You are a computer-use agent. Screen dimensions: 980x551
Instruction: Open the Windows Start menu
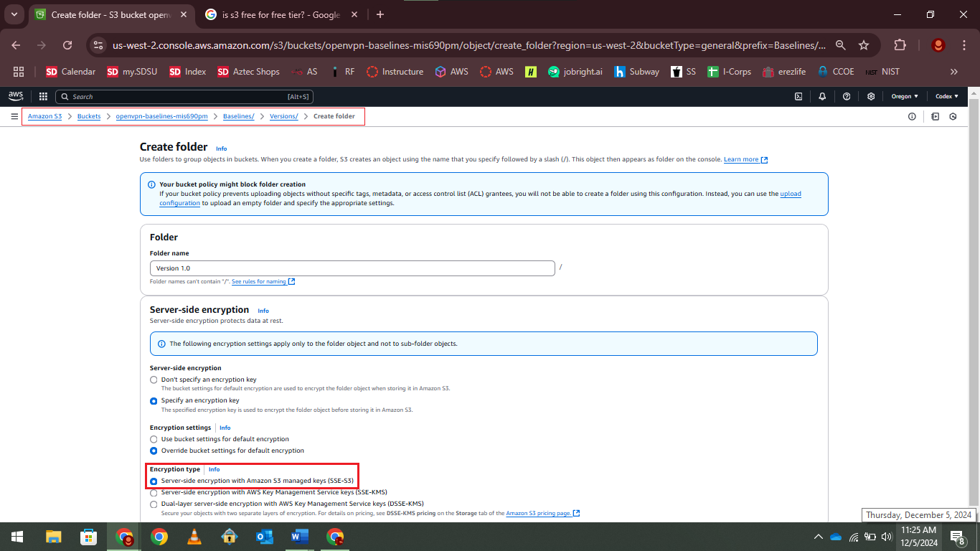tap(17, 537)
